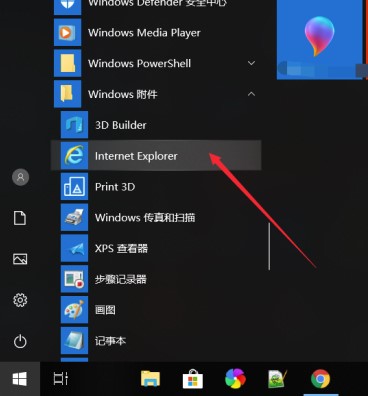Open the Internet Explorer icon
368x396 pixels.
point(74,156)
